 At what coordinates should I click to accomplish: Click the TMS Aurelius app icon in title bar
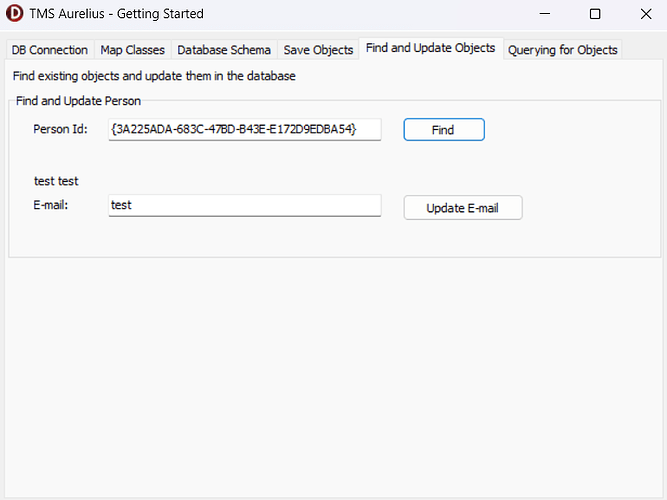[x=14, y=14]
